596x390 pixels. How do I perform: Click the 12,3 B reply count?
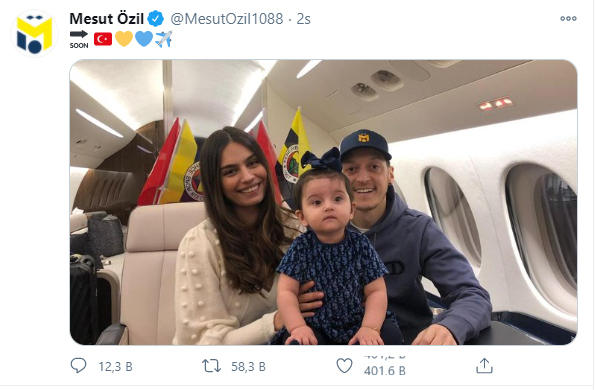[x=115, y=367]
